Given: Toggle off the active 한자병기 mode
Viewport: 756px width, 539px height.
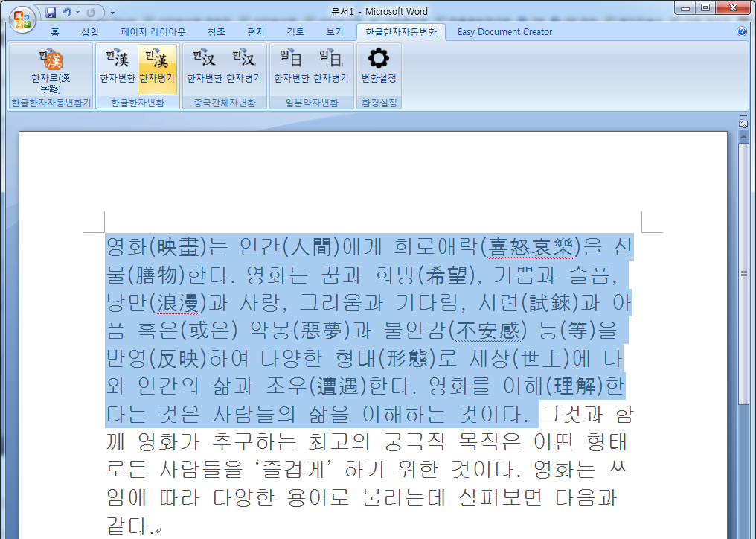Looking at the screenshot, I should click(157, 67).
